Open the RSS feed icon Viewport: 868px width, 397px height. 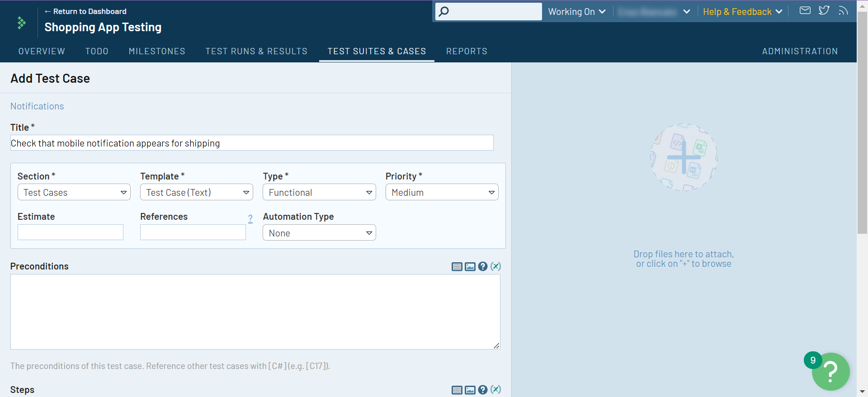coord(843,10)
